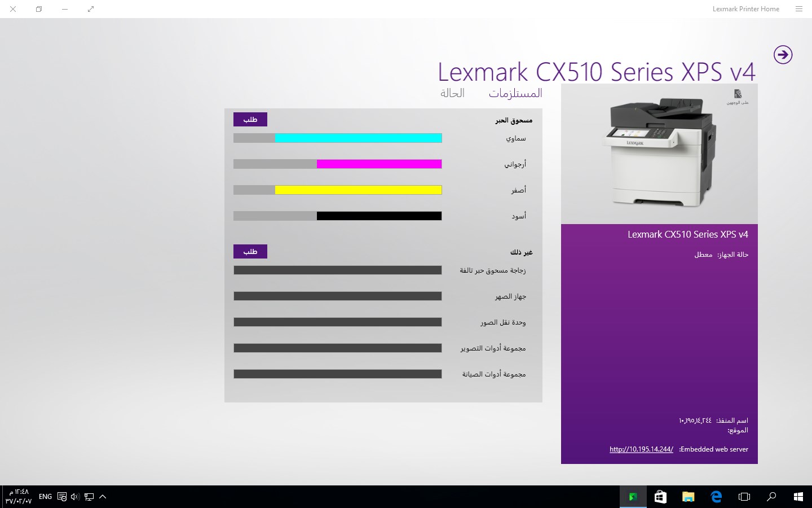Click طلب order button for other supplies
Screen dimensions: 812x508
pos(250,252)
